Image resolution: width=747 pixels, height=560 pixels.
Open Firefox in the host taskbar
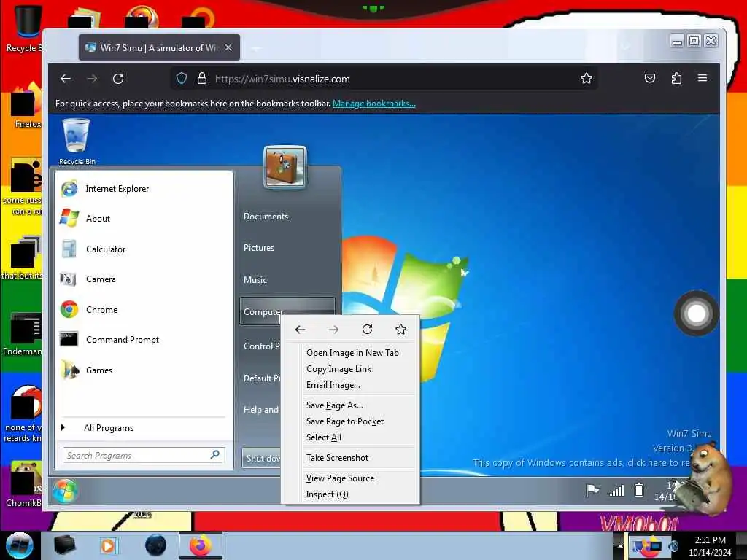201,545
